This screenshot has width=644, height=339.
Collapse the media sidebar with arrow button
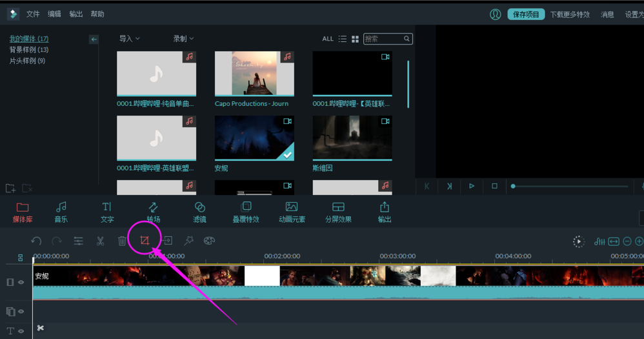[x=94, y=39]
